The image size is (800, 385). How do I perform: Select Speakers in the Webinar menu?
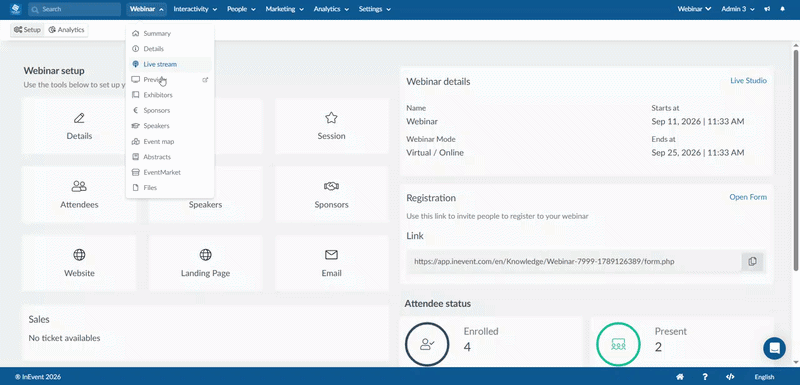click(x=170, y=126)
